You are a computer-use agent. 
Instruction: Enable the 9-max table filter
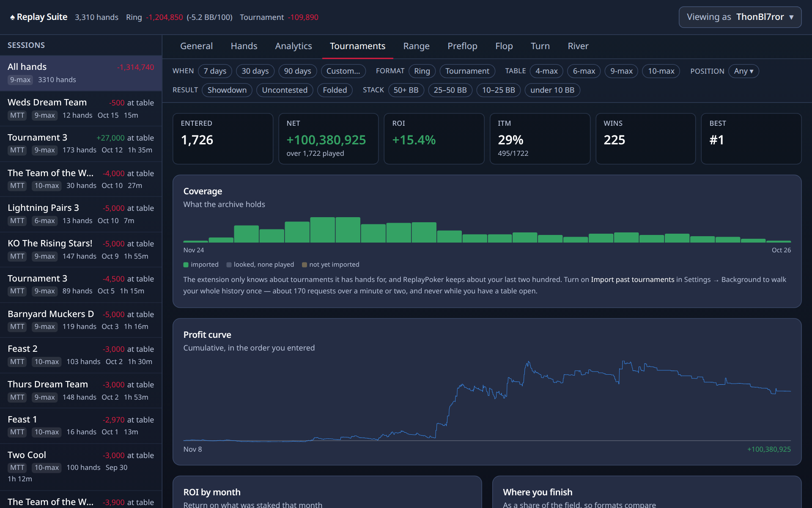pos(621,71)
